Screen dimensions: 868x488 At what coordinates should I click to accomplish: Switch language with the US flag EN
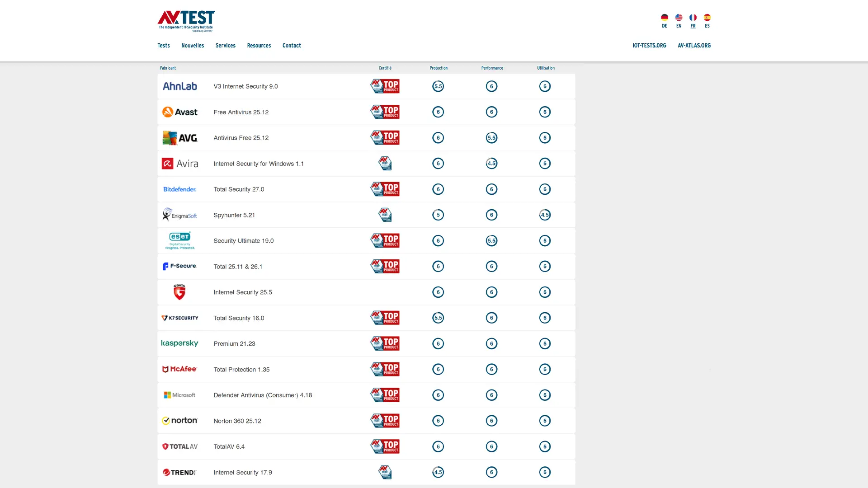tap(679, 18)
